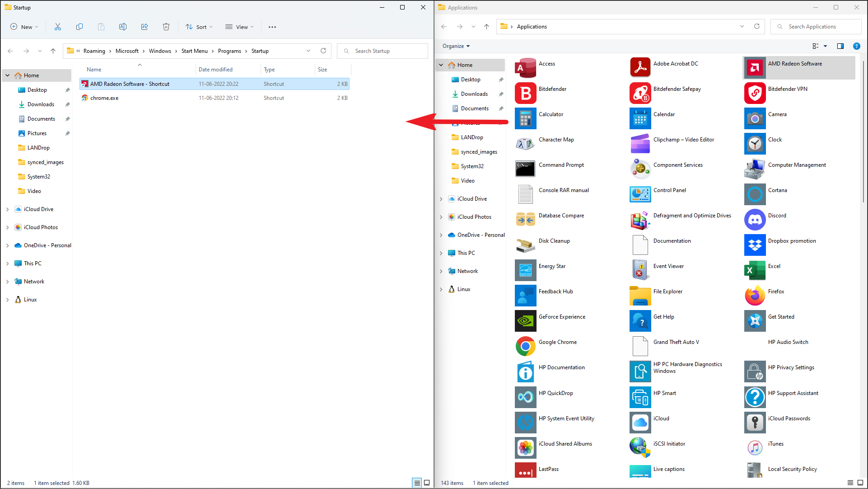Open the view options dropdown arrow in Applications

(825, 46)
